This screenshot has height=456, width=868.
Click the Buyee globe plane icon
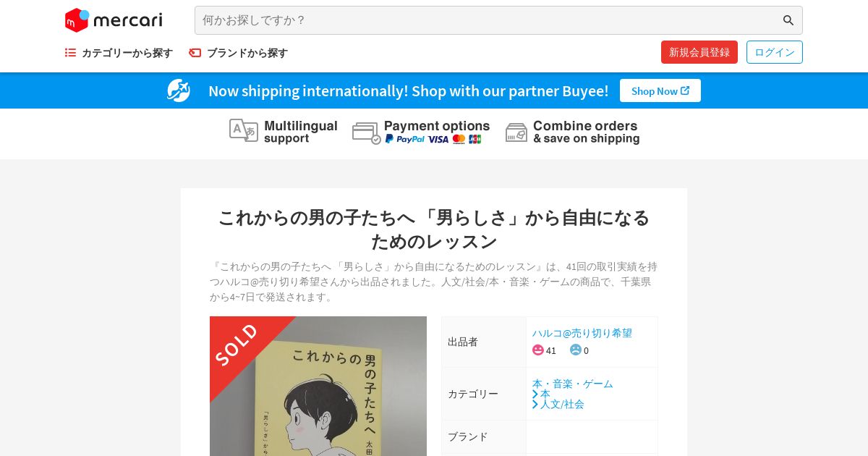pyautogui.click(x=179, y=90)
